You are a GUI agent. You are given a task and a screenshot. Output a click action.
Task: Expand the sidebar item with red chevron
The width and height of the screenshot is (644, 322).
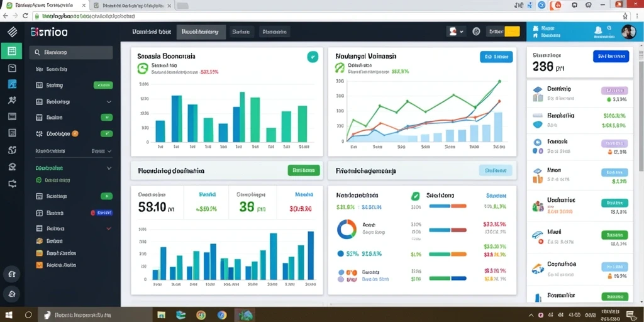click(x=109, y=228)
